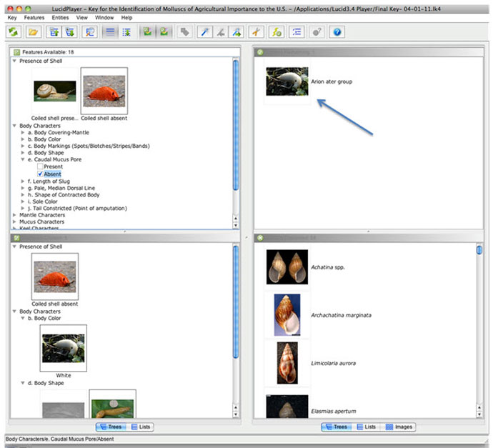The image size is (493, 448).
Task: Click the Features Available panel header icon
Action: [17, 53]
